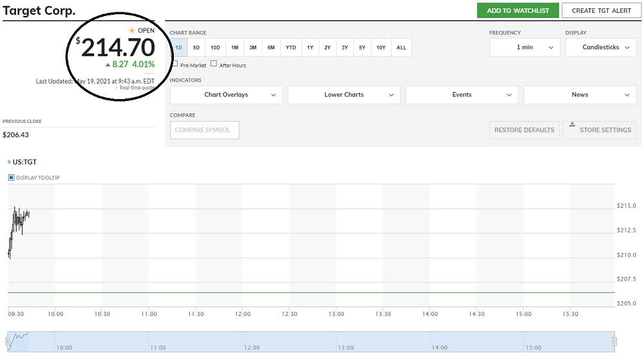The image size is (644, 363).
Task: Click the $205.0 price axis label
Action: pyautogui.click(x=627, y=303)
